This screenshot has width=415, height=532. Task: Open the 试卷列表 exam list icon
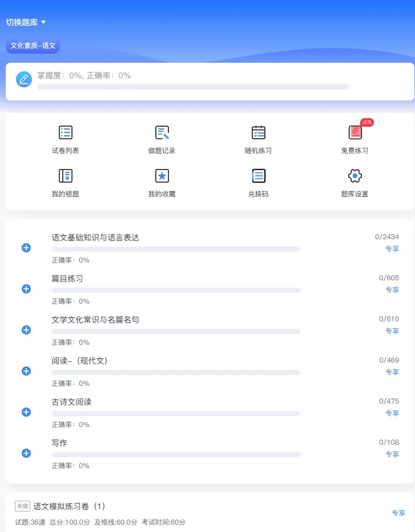[x=66, y=133]
